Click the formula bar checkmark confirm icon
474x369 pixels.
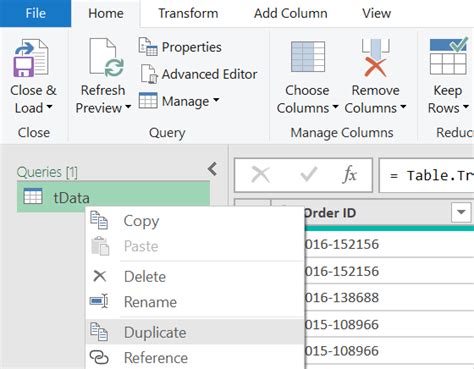click(308, 174)
